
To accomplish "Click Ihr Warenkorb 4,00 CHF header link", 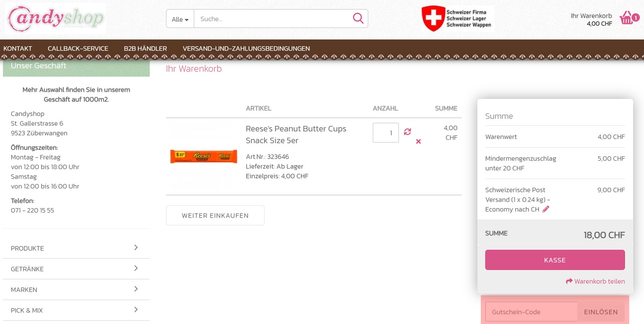I will click(x=591, y=19).
